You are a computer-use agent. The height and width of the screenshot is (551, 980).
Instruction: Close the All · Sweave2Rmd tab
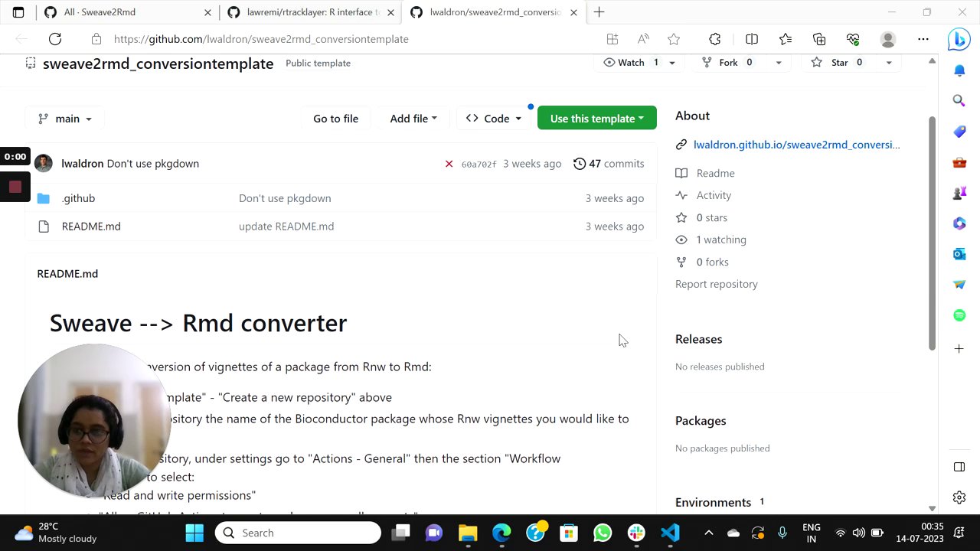tap(207, 12)
